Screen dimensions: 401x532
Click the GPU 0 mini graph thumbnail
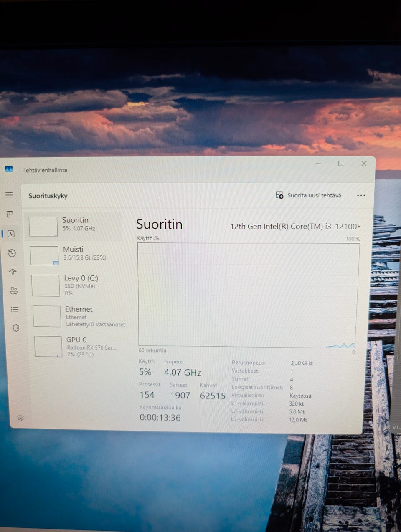tap(48, 346)
